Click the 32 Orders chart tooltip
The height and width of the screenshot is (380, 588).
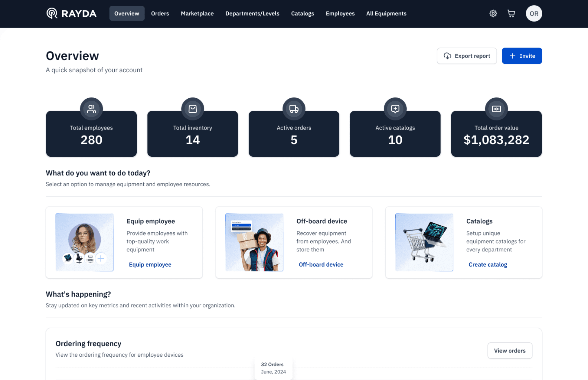(273, 368)
